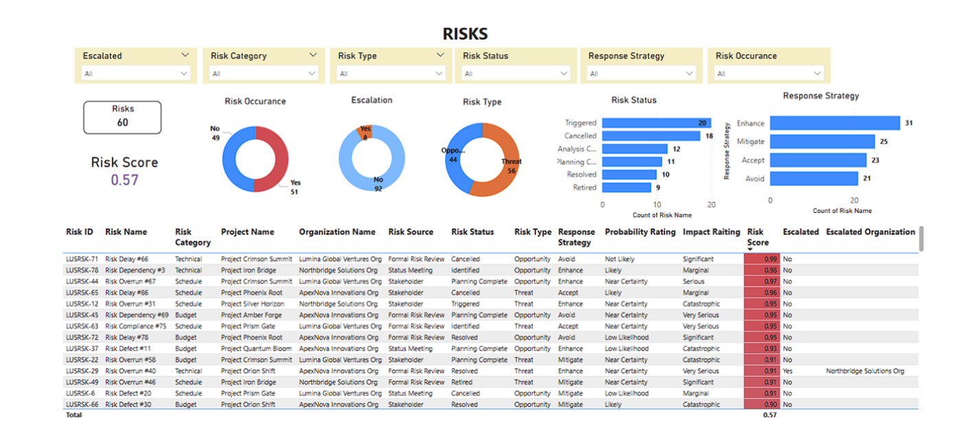This screenshot has height=427, width=980.
Task: Open the Risk Category slicer dropdown
Action: point(311,73)
